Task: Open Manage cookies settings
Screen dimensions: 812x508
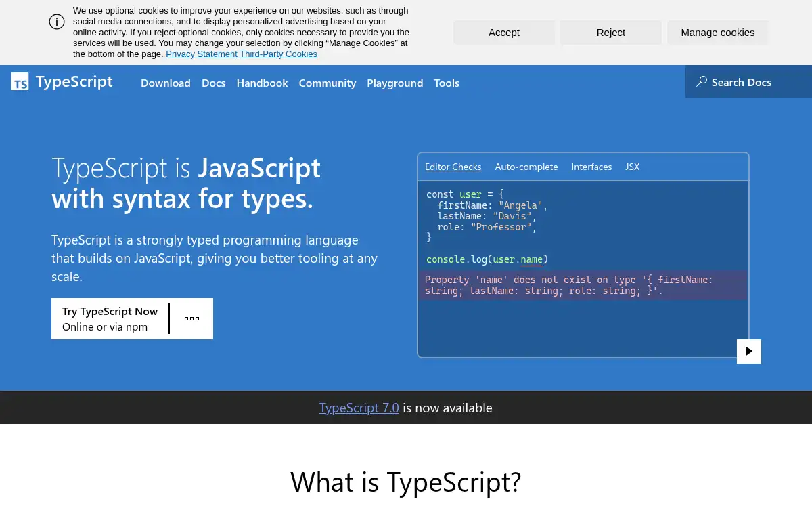Action: (718, 33)
